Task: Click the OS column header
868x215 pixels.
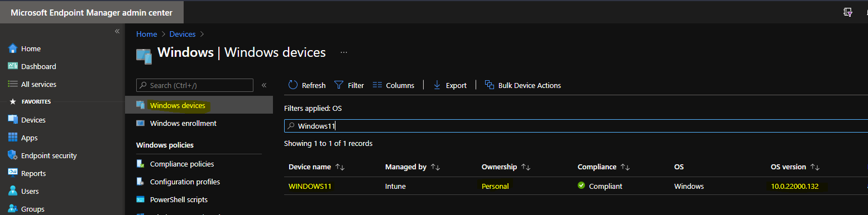Action: tap(679, 167)
